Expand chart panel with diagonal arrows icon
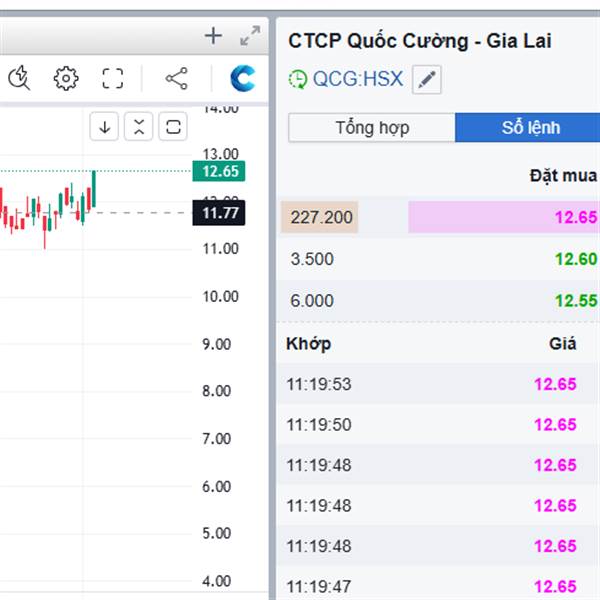Image resolution: width=600 pixels, height=600 pixels. [250, 36]
